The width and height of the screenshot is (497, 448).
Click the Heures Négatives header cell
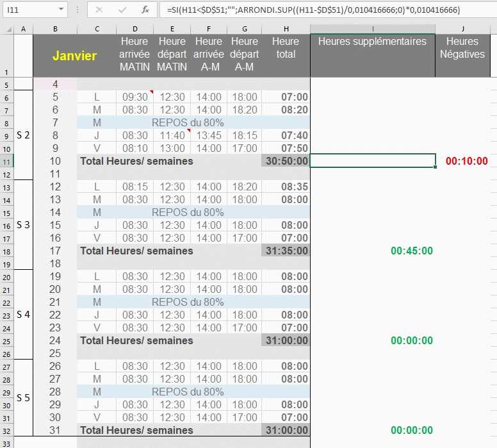coord(462,56)
